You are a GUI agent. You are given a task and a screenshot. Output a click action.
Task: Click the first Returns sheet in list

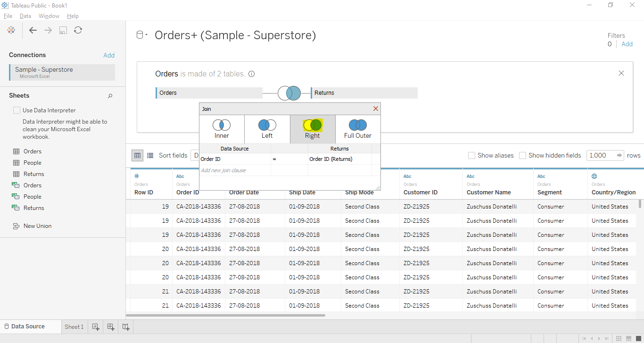[34, 174]
